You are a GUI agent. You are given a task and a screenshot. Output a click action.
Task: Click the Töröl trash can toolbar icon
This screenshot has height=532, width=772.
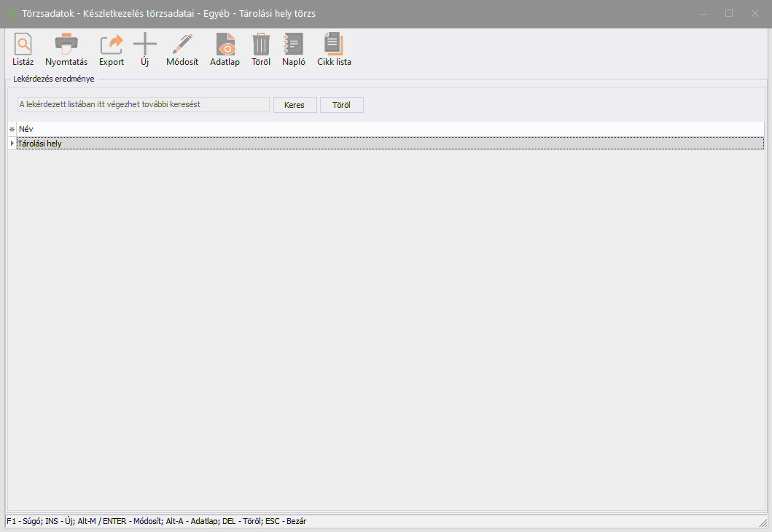(261, 46)
